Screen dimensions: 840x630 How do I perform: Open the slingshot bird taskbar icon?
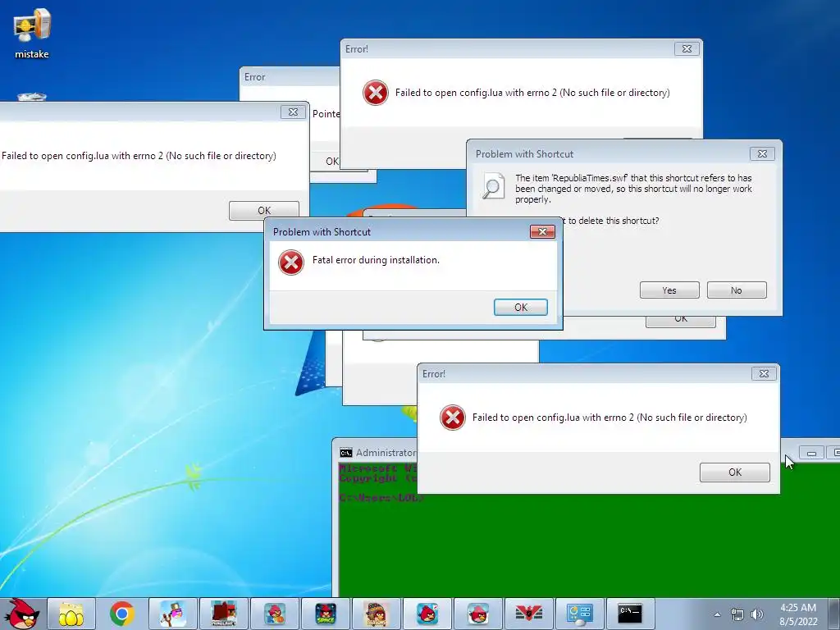click(172, 614)
